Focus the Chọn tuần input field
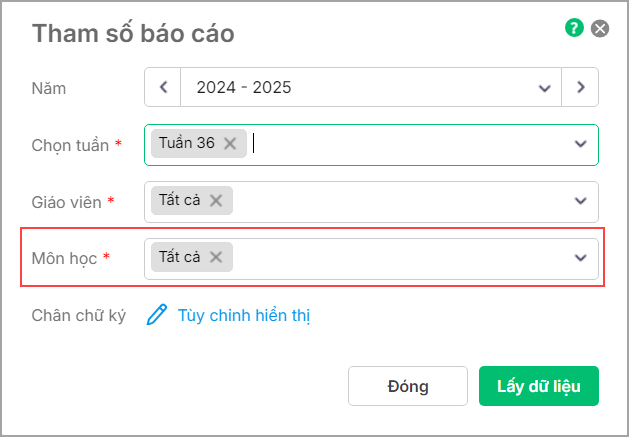The height and width of the screenshot is (437, 629). [x=371, y=145]
